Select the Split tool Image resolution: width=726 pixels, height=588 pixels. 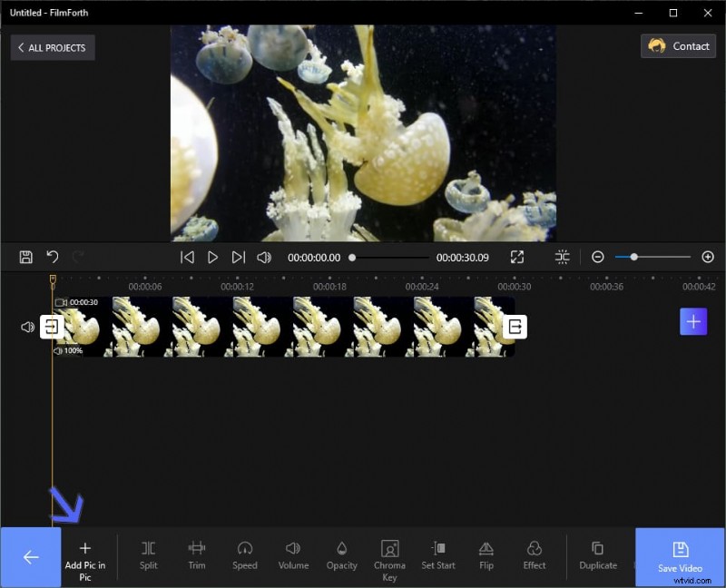coord(148,555)
